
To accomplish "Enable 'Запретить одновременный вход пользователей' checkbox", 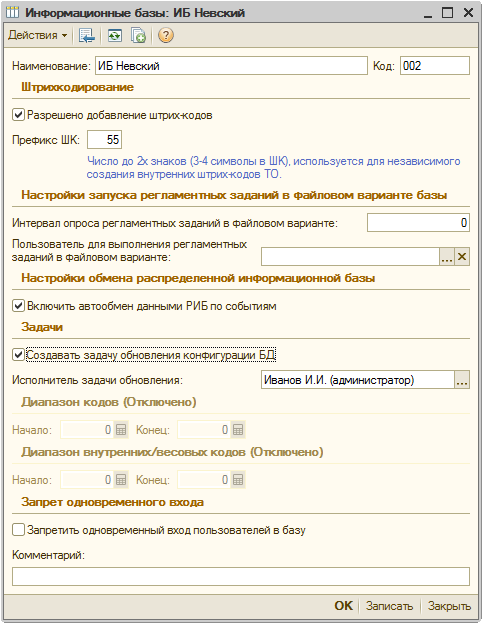I will coord(18,530).
